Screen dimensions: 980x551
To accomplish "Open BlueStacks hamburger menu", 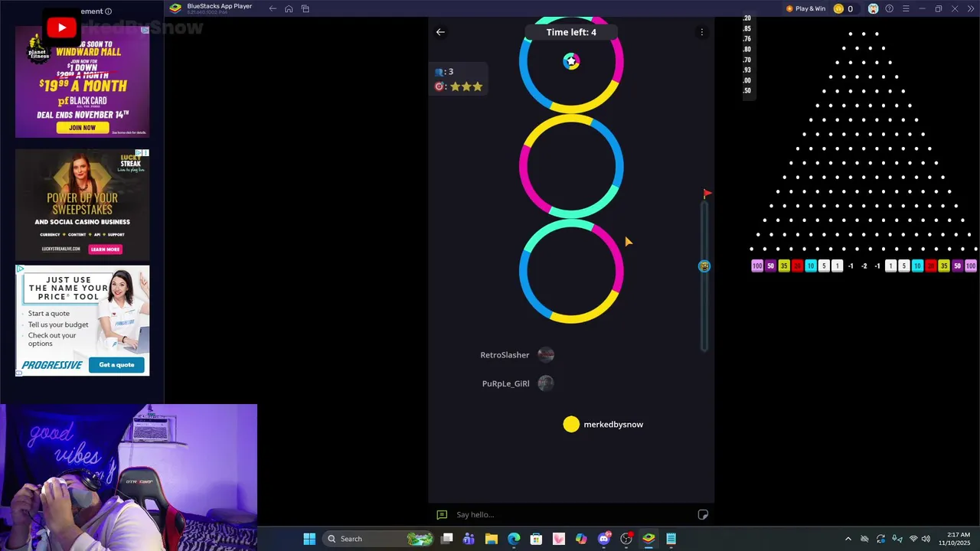I will pos(906,8).
